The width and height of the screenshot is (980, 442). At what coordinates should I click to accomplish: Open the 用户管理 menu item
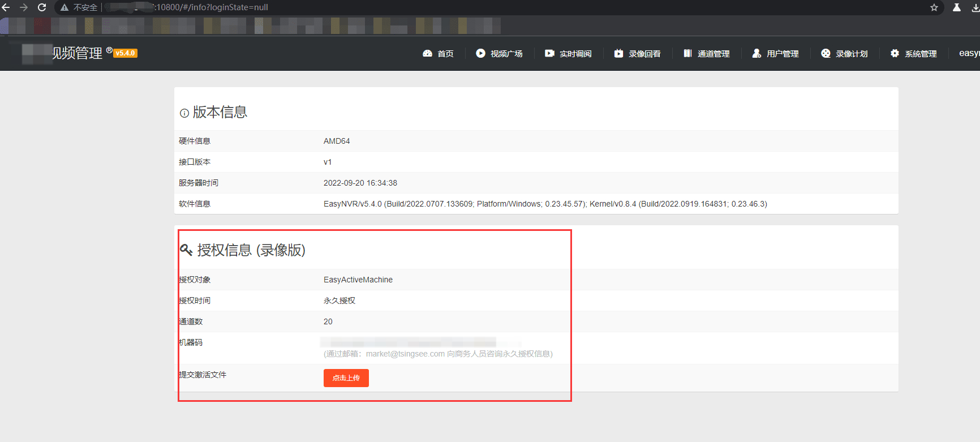[x=783, y=54]
